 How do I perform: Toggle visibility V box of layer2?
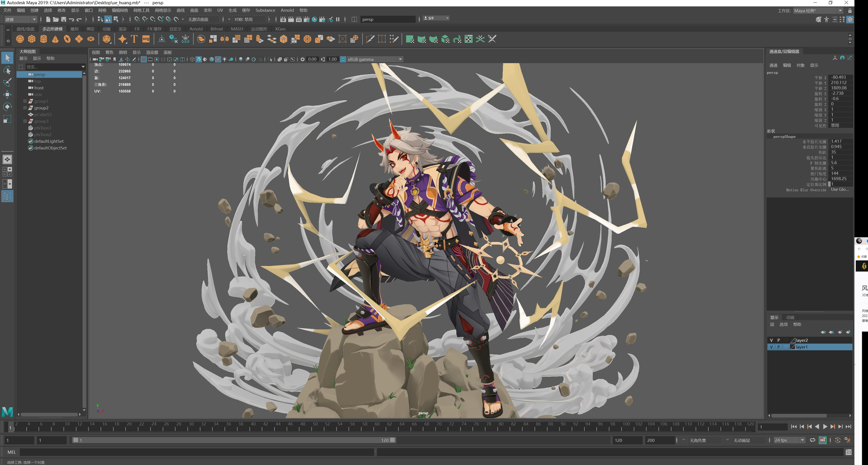tap(771, 341)
